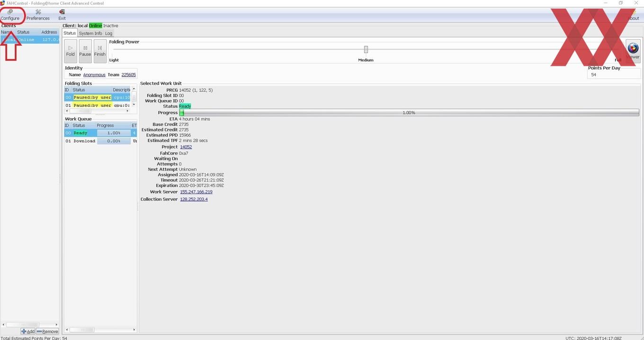Click the work unit progress bar
The image size is (644, 340).
409,113
